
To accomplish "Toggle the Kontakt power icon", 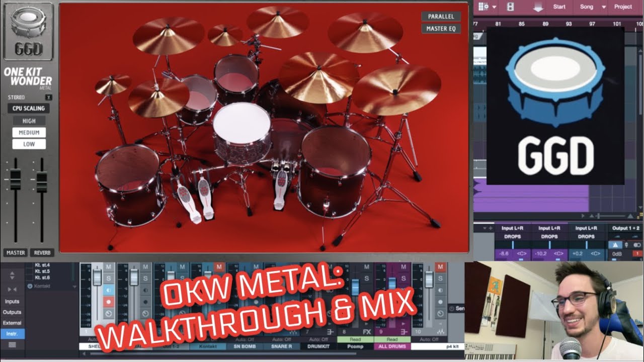I will 30,286.
